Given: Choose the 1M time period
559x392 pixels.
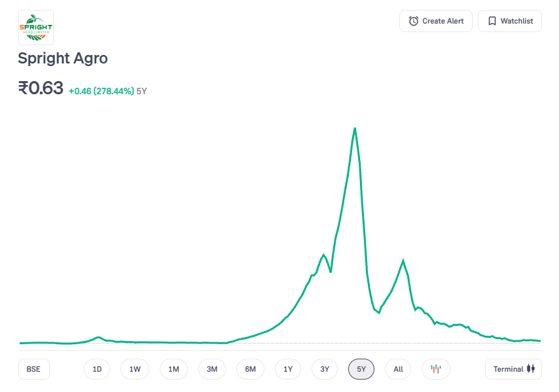Looking at the screenshot, I should pos(173,369).
